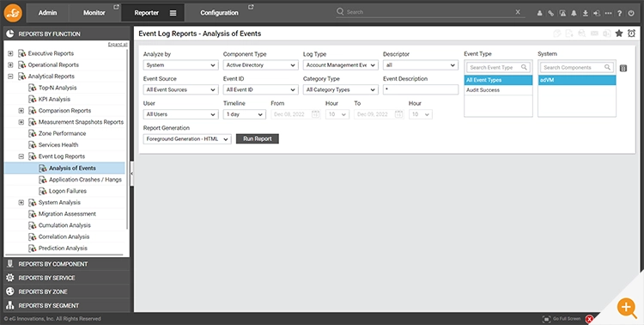The height and width of the screenshot is (325, 644).
Task: Click the pie icon on Reports By Function
Action: click(x=10, y=34)
